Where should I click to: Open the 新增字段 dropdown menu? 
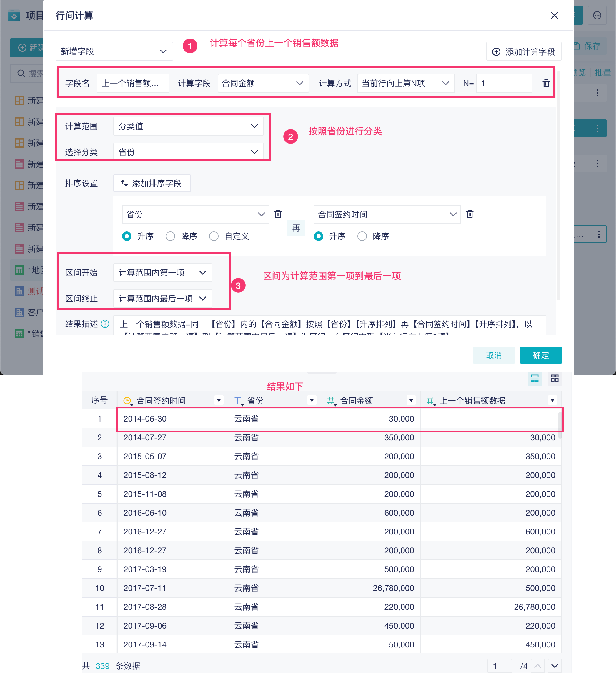click(x=114, y=51)
